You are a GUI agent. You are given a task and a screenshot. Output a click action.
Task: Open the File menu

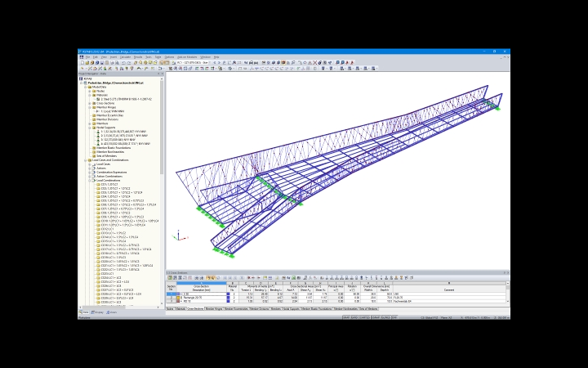click(88, 57)
